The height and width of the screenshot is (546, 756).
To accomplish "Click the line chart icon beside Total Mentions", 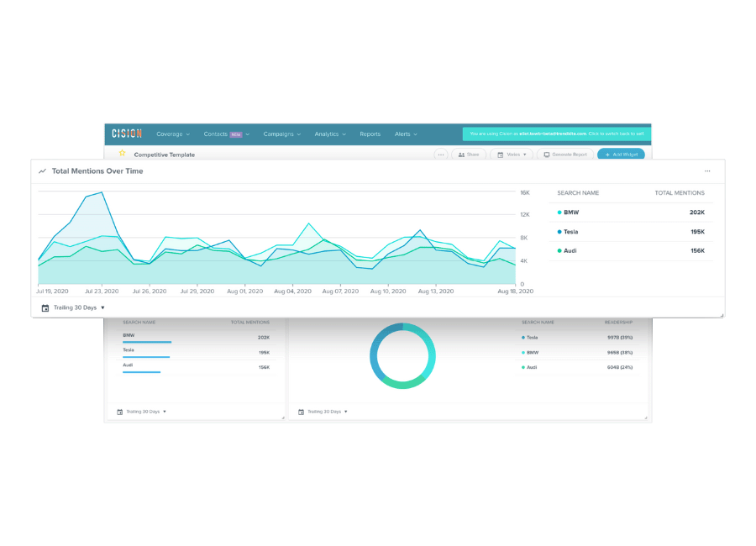I will [42, 171].
